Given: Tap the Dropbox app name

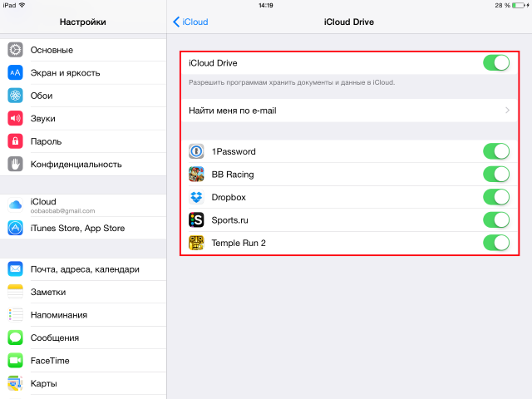Looking at the screenshot, I should [229, 197].
